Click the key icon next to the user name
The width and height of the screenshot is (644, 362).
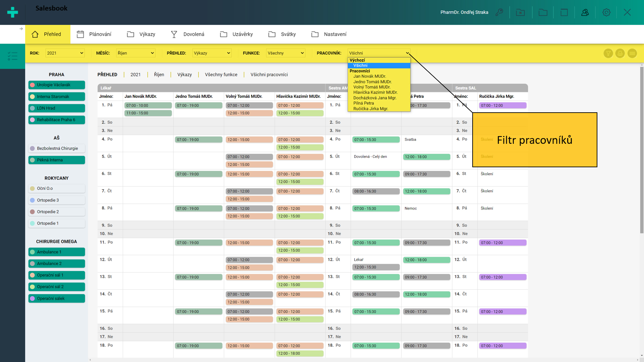[499, 12]
